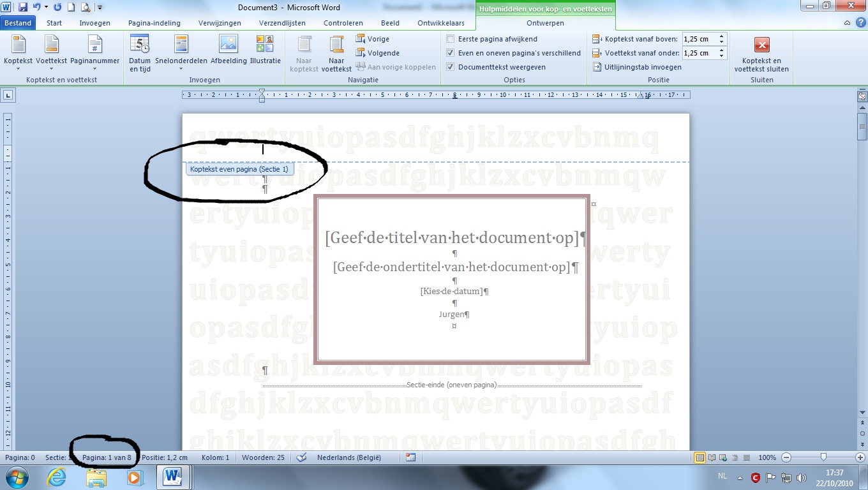Increase Koptekst vanaf boven spinner

click(x=722, y=36)
